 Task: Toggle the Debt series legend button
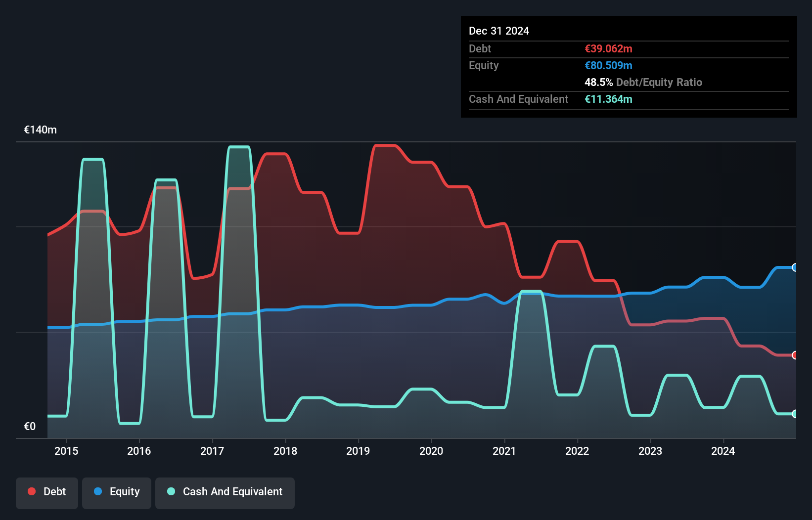click(x=47, y=493)
